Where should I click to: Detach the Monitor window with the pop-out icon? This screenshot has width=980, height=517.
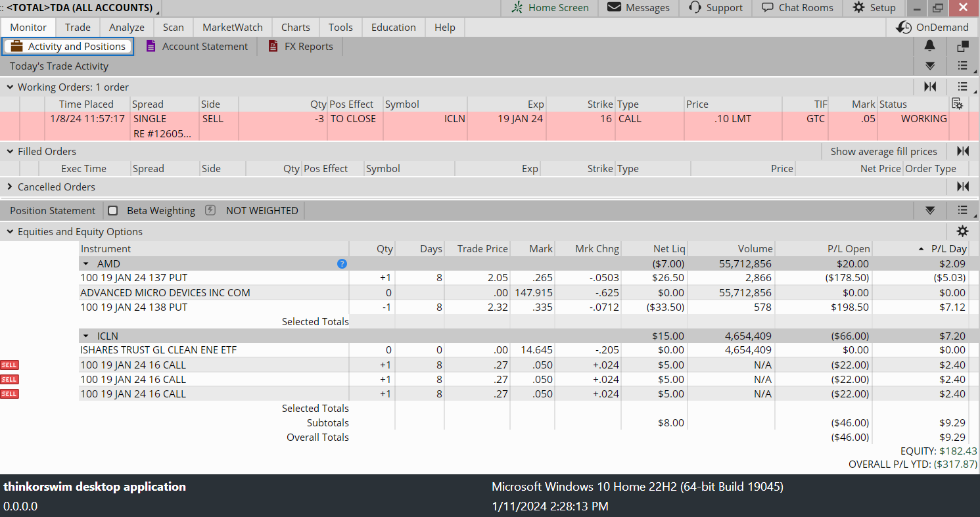pyautogui.click(x=963, y=46)
